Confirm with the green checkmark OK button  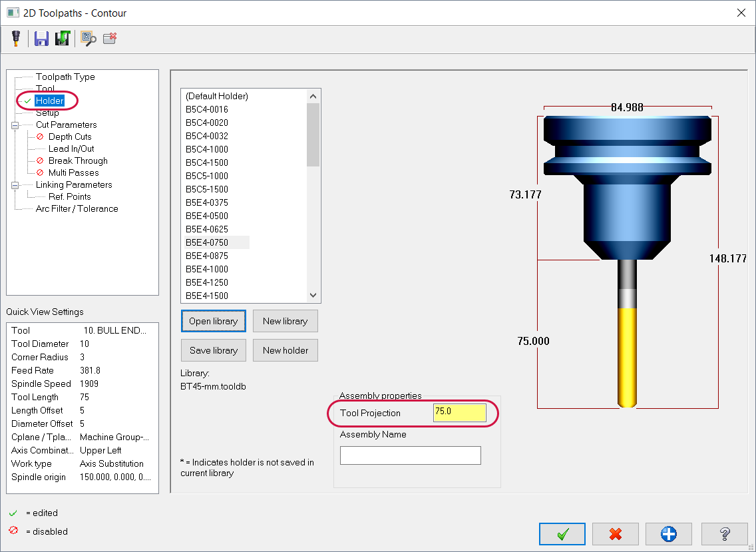pos(562,534)
